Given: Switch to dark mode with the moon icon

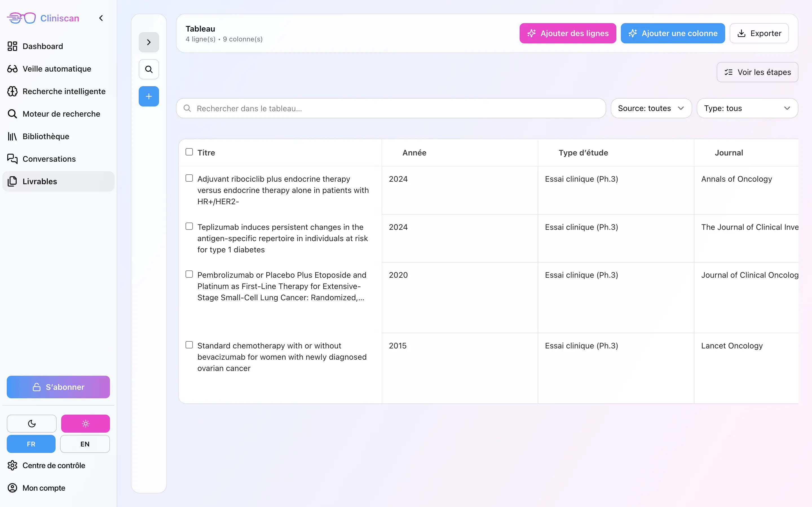Looking at the screenshot, I should point(32,424).
